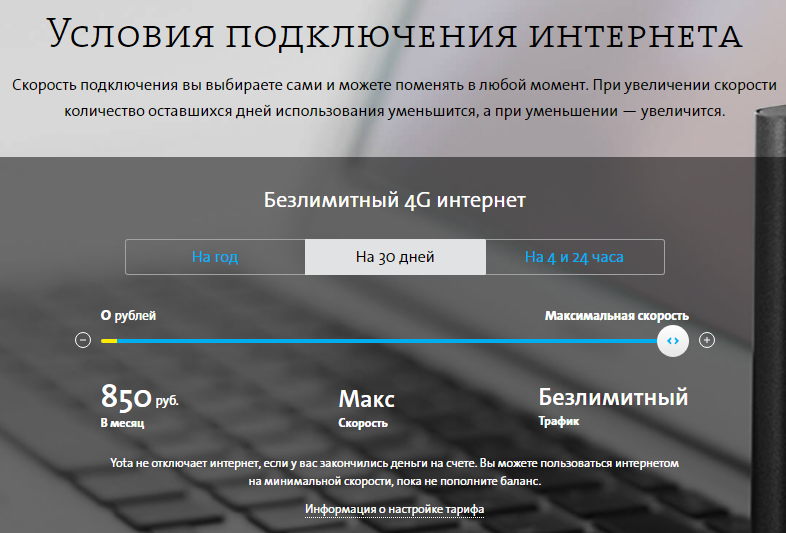This screenshot has width=786, height=533.
Task: Click the '0 рублей' slider label
Action: tap(128, 316)
